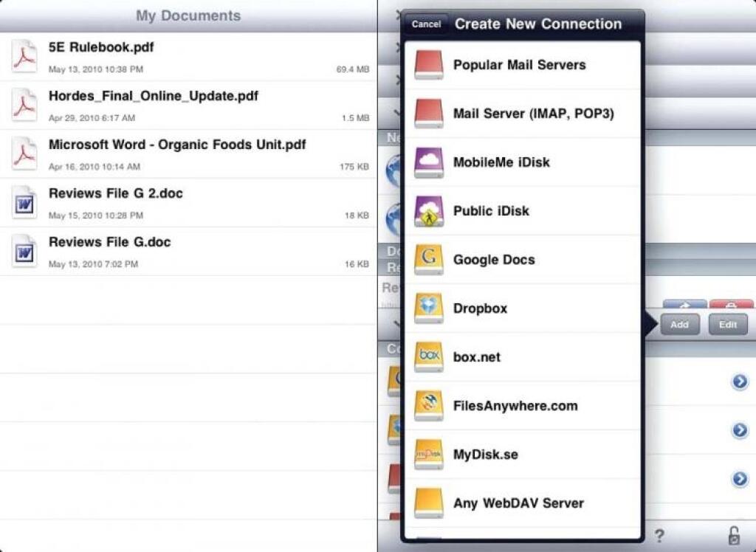The height and width of the screenshot is (552, 756).
Task: Click the '18 KB' file size
Action: point(357,215)
